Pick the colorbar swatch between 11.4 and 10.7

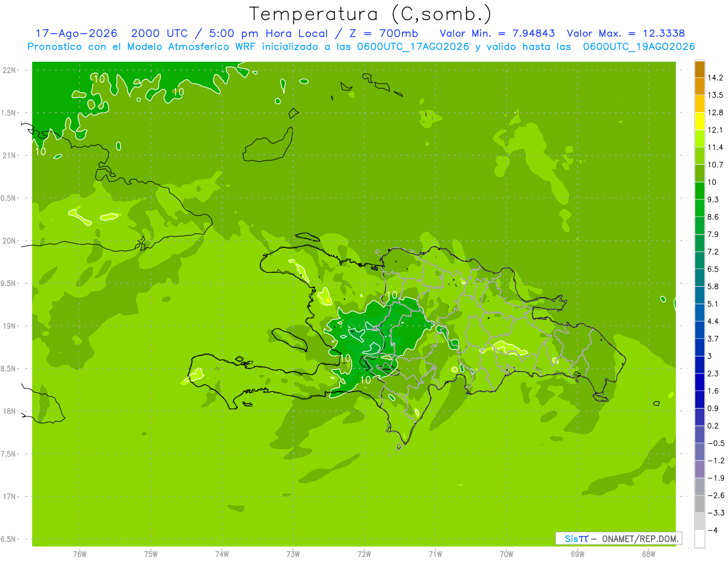click(699, 156)
